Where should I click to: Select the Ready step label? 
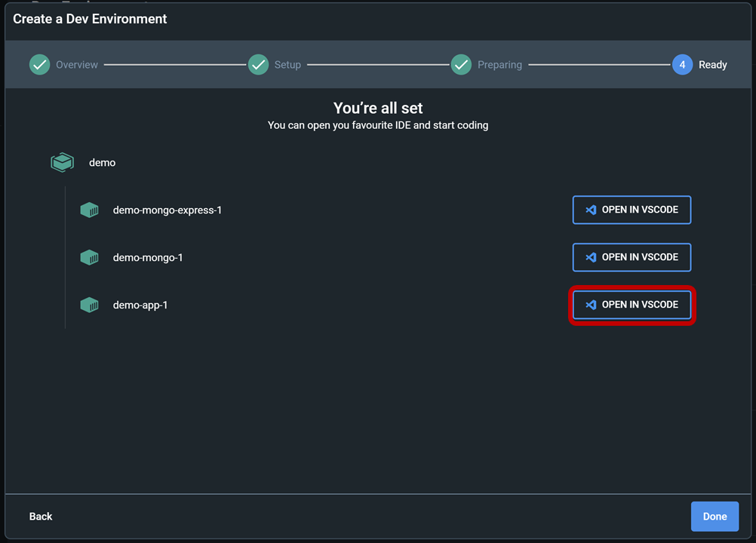712,65
